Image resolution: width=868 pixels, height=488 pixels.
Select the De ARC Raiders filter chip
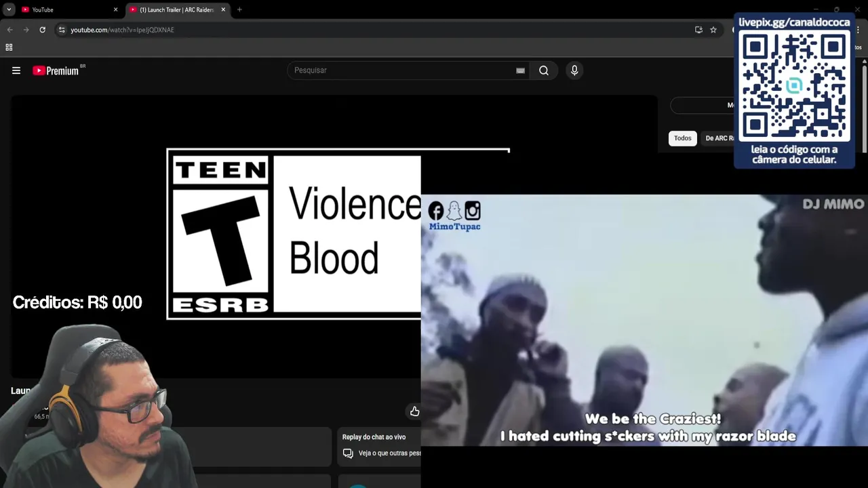pos(719,138)
